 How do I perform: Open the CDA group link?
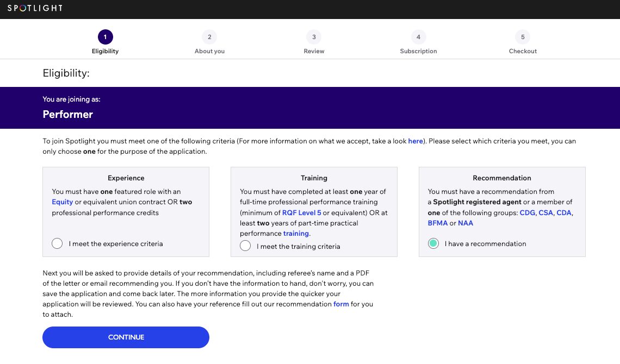click(x=564, y=212)
